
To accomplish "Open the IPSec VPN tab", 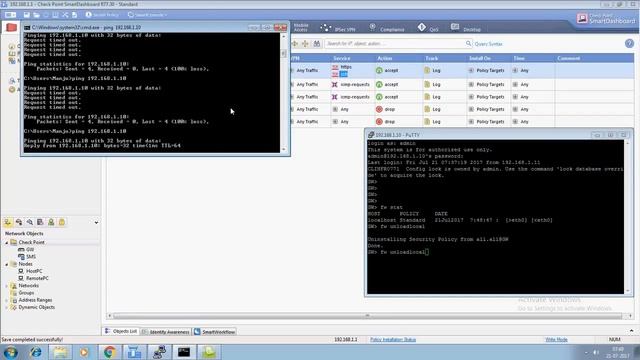I will point(338,28).
